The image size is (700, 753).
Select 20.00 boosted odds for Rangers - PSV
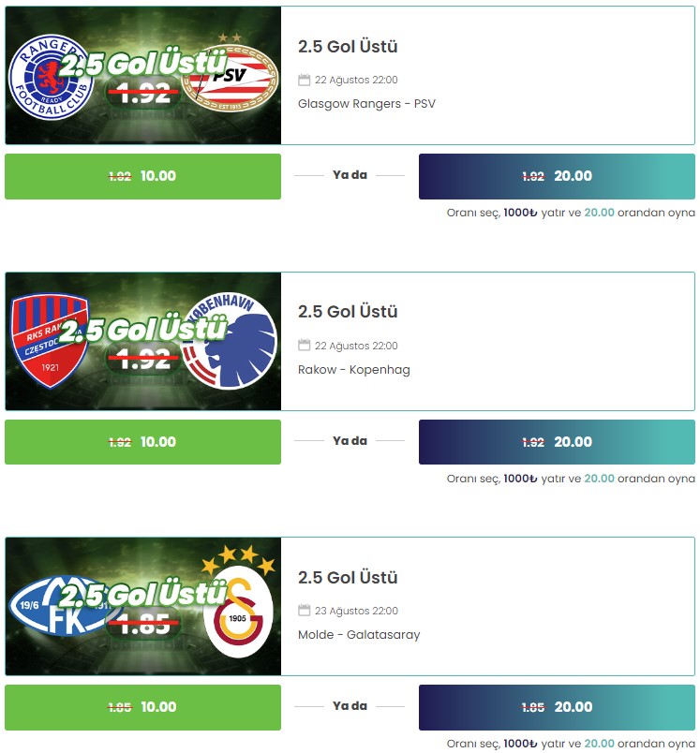(x=557, y=176)
